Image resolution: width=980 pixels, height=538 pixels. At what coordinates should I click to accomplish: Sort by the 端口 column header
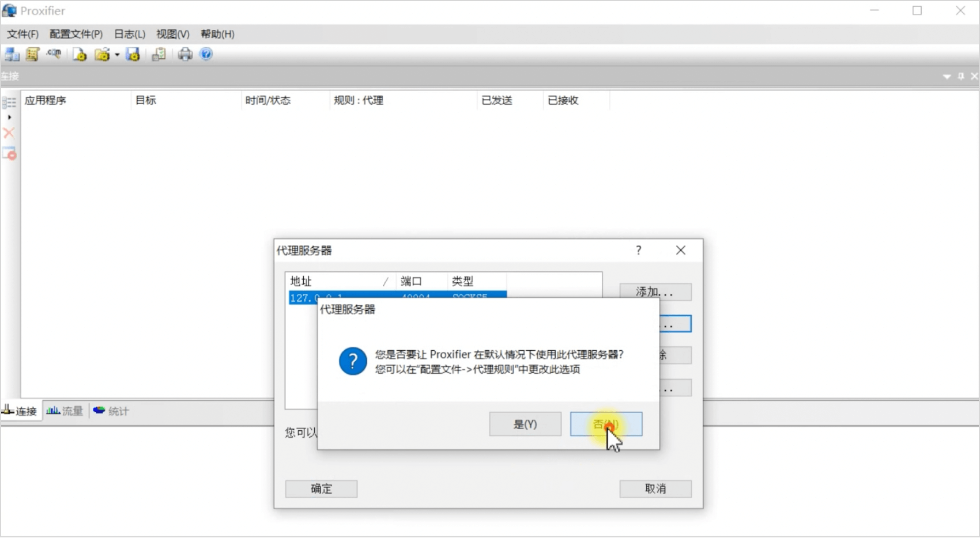click(421, 281)
